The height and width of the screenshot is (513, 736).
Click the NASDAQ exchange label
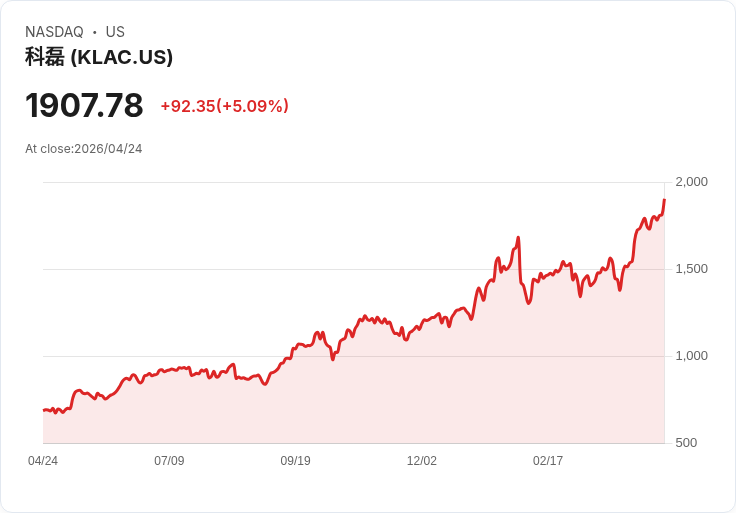[54, 32]
